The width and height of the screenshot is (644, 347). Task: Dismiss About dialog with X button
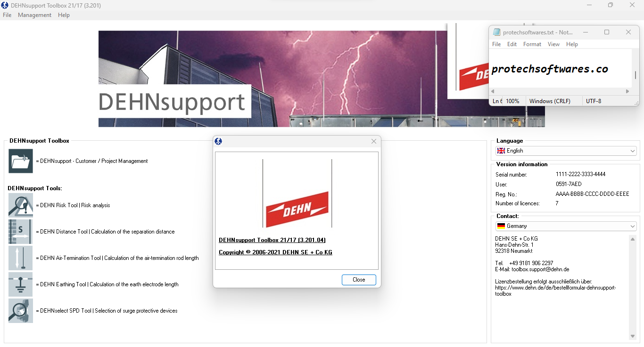point(374,141)
